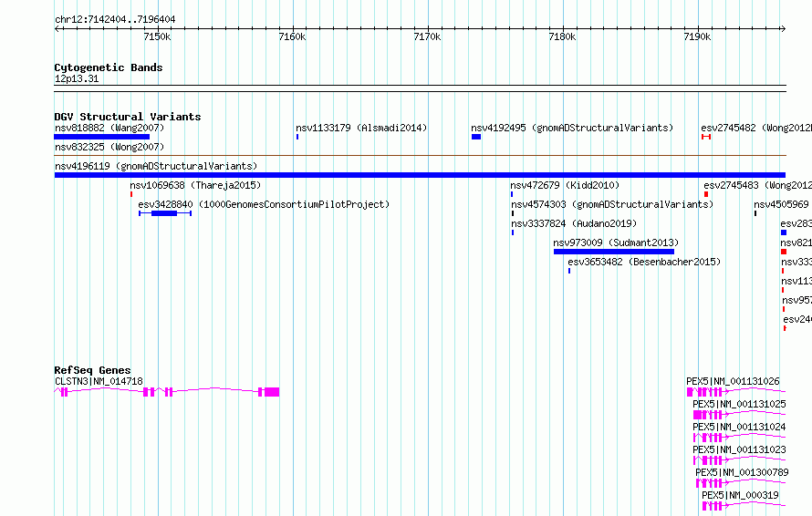Open the nsv4192495 gnomAD variant label
812x516 pixels.
pos(572,128)
